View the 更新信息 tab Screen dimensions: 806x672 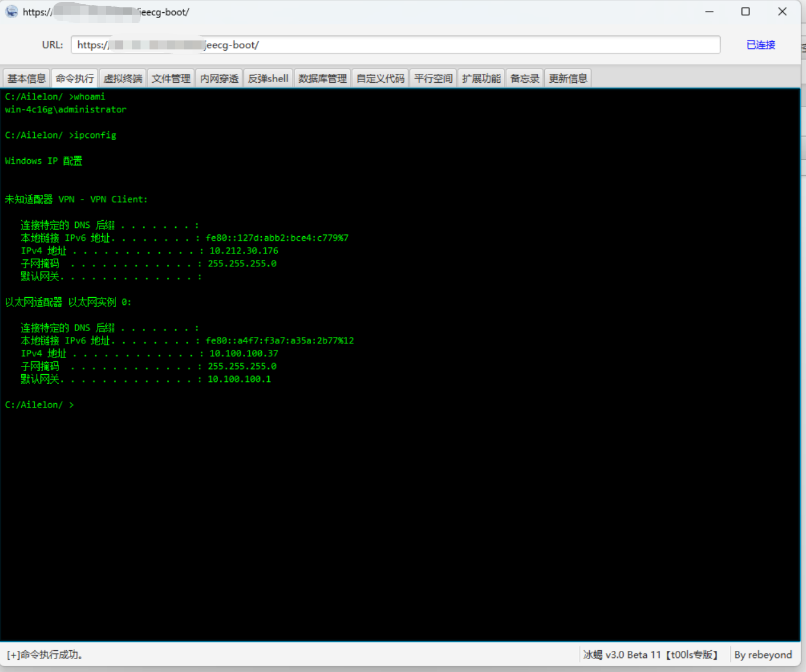click(568, 78)
